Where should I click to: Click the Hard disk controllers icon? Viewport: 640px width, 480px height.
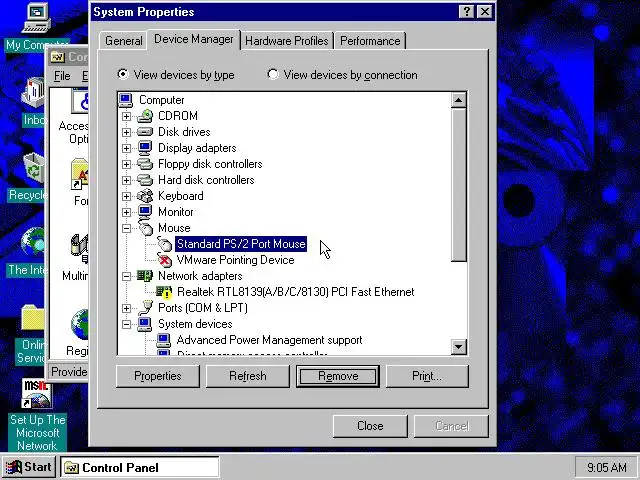point(145,180)
